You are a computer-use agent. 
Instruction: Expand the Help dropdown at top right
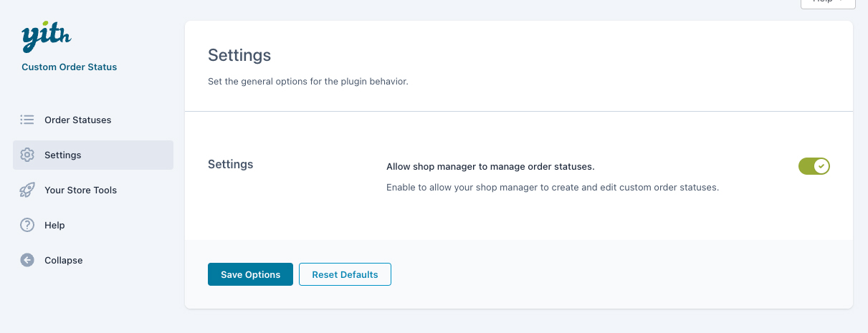[827, 2]
